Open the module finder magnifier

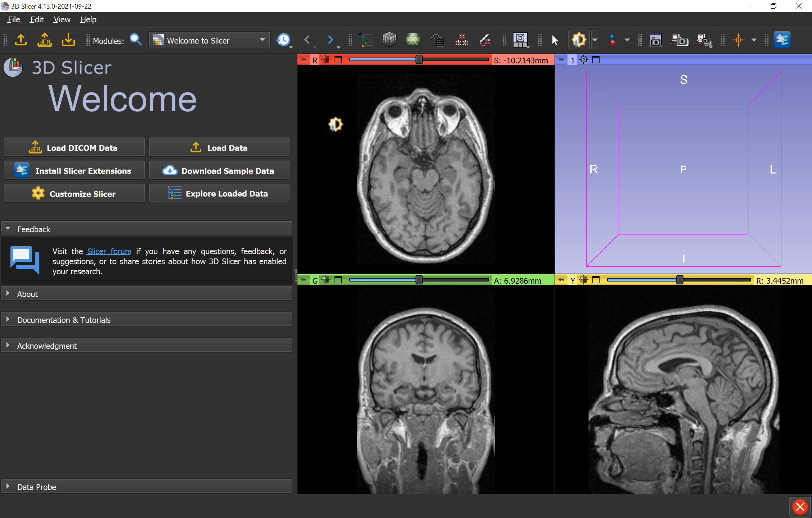coord(136,40)
